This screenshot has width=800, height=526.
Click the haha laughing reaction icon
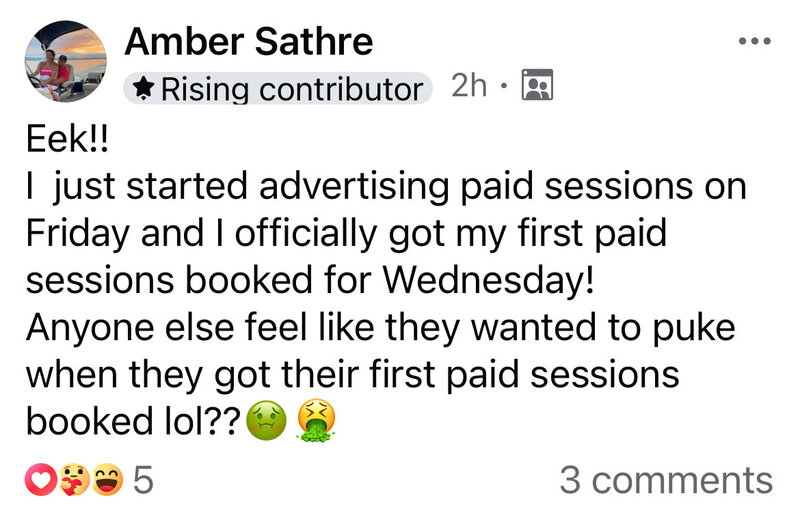coord(106,481)
